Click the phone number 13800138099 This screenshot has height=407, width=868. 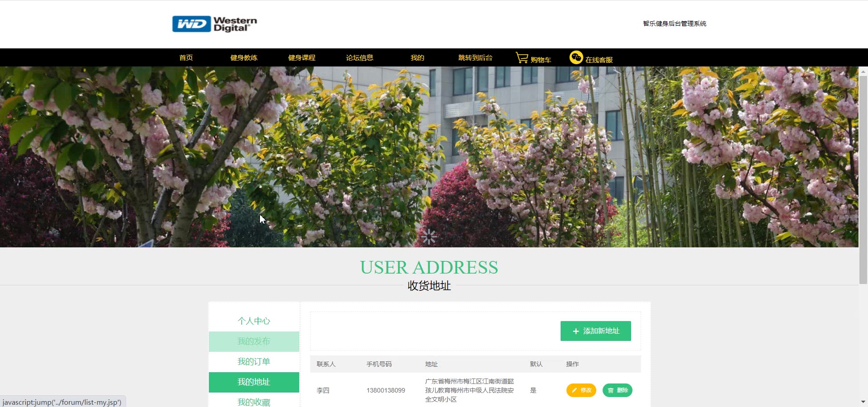[386, 390]
